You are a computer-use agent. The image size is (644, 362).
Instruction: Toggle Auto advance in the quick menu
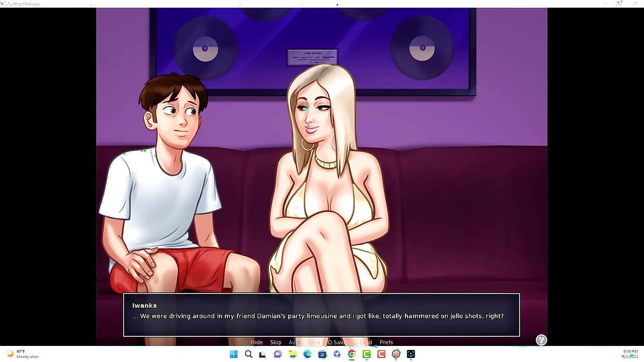tap(294, 342)
